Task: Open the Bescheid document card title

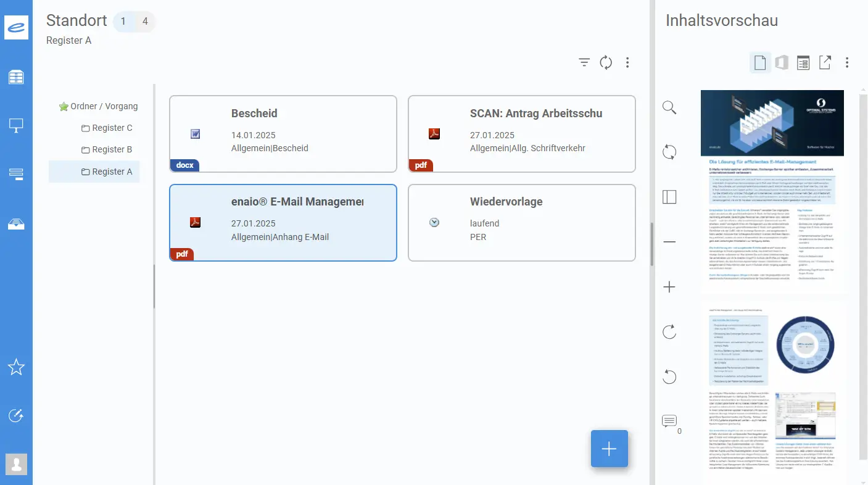Action: point(254,114)
